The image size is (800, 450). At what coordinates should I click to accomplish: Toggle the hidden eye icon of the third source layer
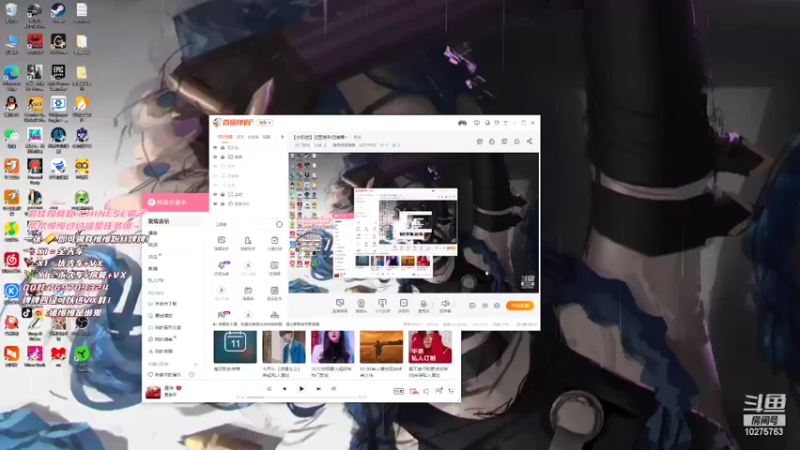coord(215,166)
